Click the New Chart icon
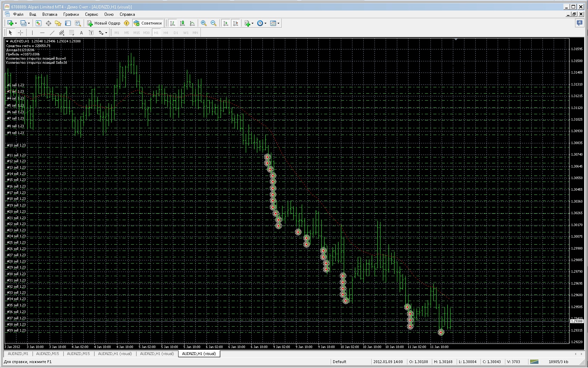The height and width of the screenshot is (368, 588). tap(10, 23)
